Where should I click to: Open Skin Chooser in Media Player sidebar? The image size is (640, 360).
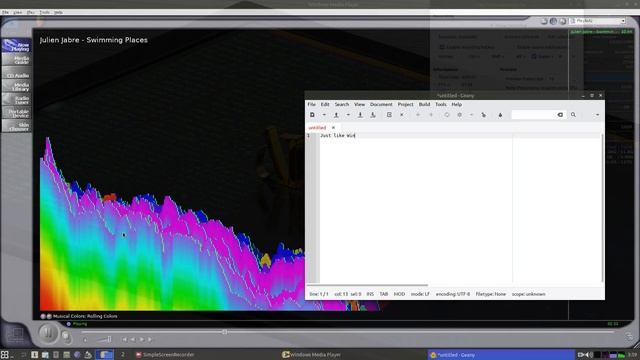(16, 126)
